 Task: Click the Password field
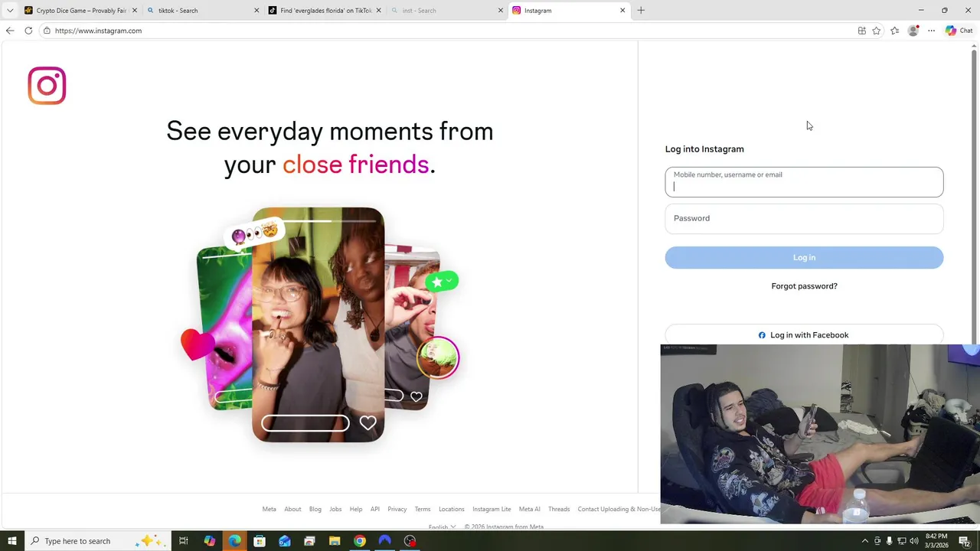[804, 218]
